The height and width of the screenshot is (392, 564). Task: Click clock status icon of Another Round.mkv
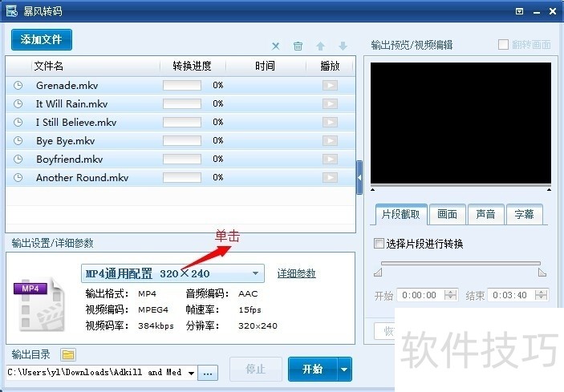pos(18,177)
